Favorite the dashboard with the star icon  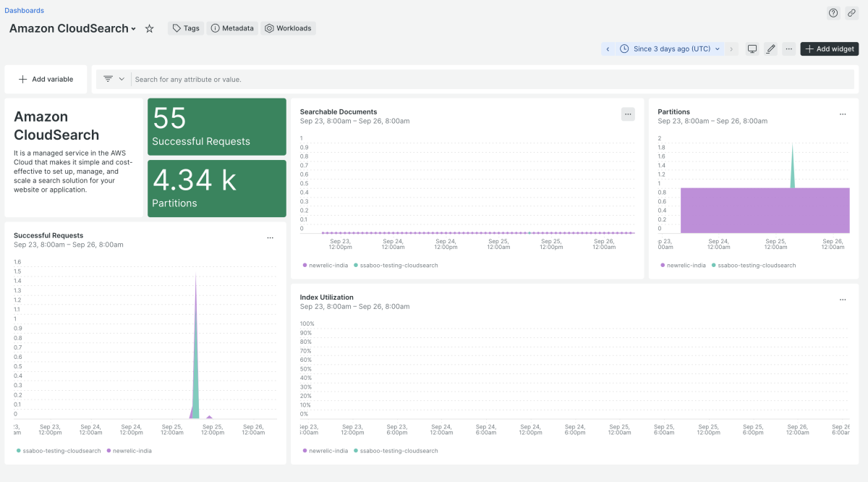click(150, 28)
